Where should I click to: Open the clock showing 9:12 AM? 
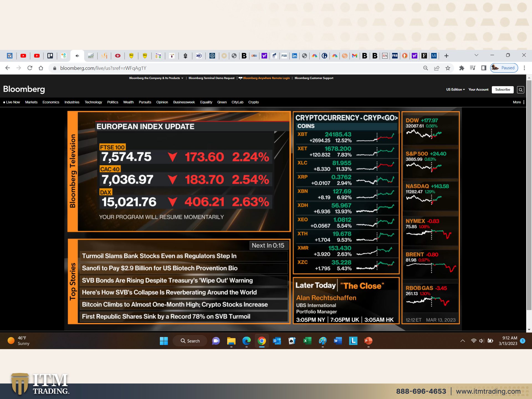click(x=508, y=341)
